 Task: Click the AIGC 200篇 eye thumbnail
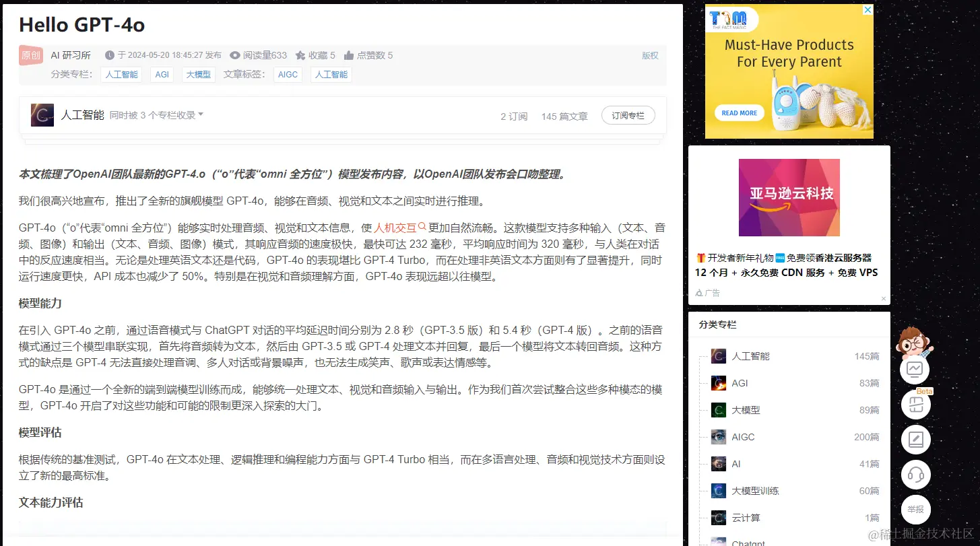(x=719, y=437)
